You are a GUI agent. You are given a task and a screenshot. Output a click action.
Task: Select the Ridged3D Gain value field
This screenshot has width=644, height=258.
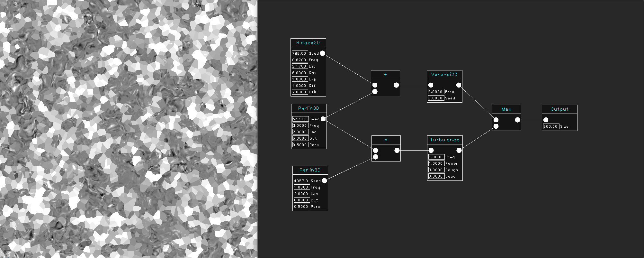point(300,92)
